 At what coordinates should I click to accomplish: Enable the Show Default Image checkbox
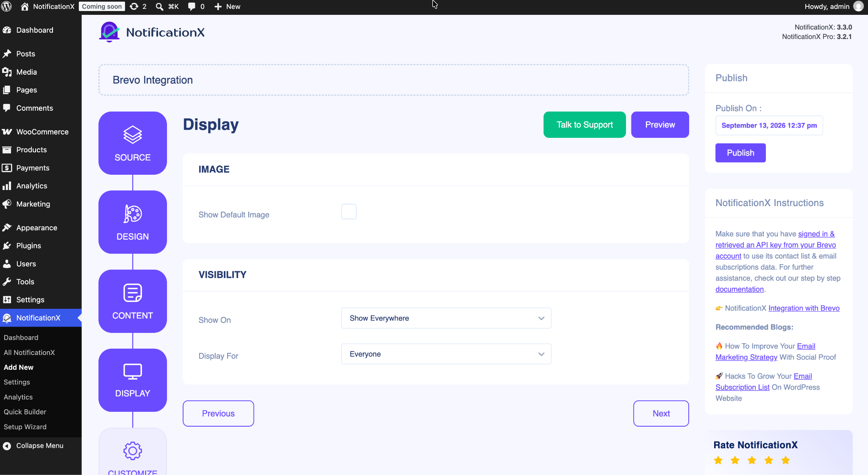pyautogui.click(x=349, y=212)
